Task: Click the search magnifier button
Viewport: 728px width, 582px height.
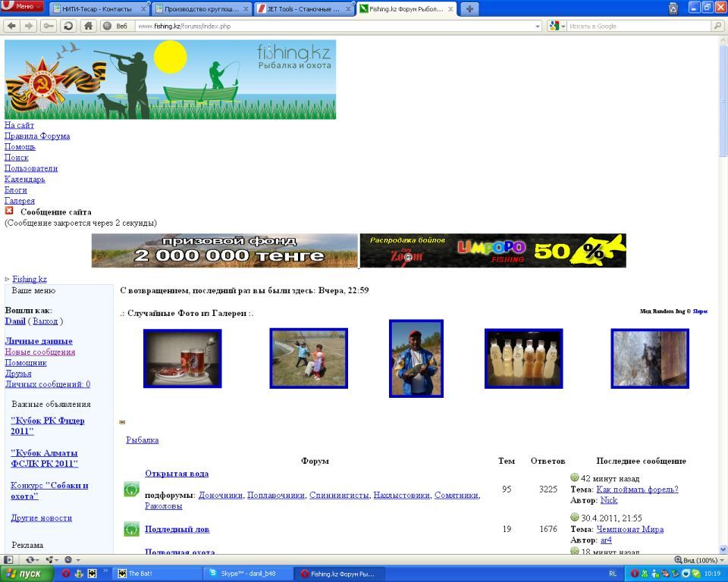Action: tap(718, 26)
